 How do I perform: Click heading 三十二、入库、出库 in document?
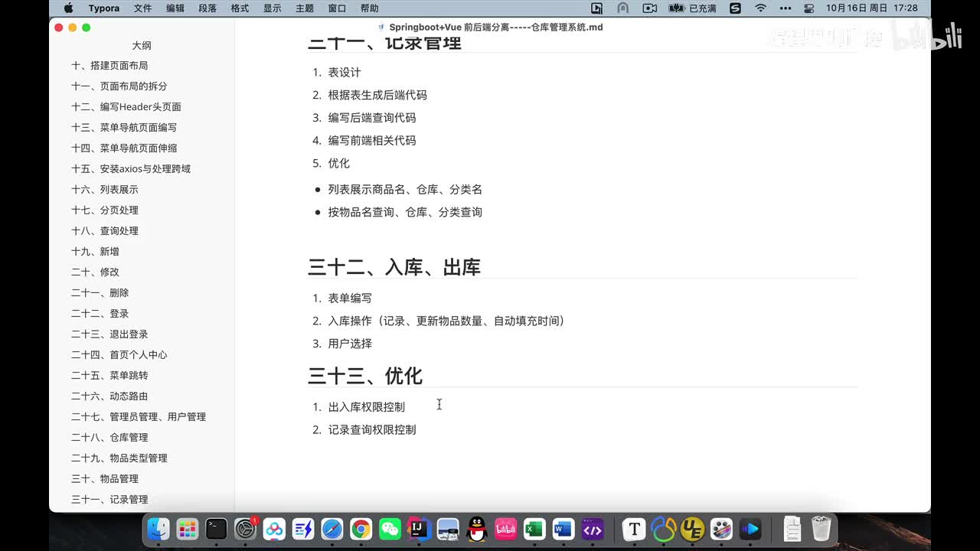click(x=394, y=267)
